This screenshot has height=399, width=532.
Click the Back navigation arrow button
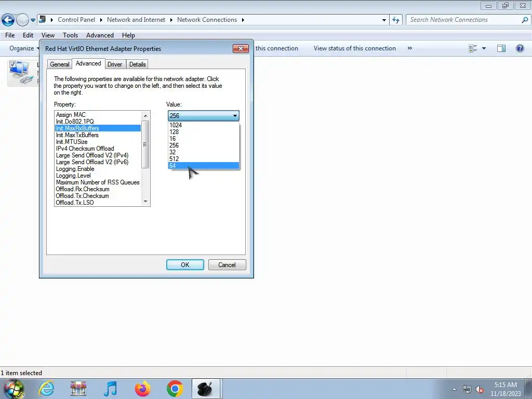point(8,20)
